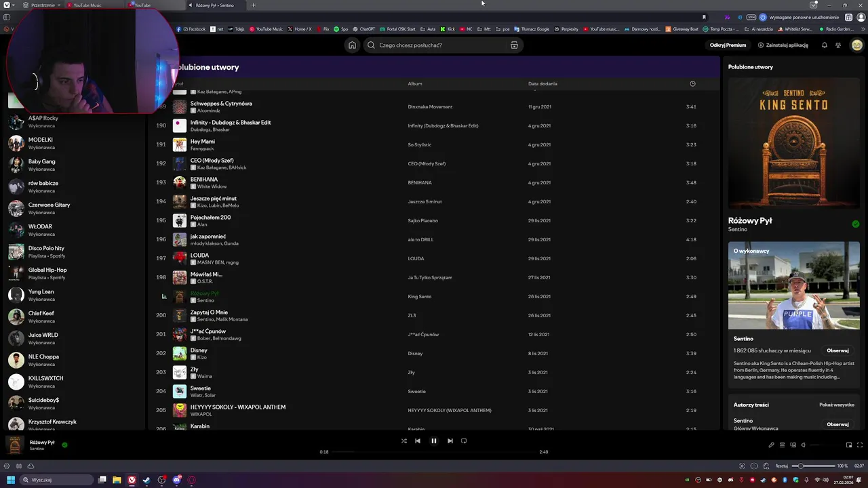868x488 pixels.
Task: Toggle shuffle playback
Action: [404, 441]
